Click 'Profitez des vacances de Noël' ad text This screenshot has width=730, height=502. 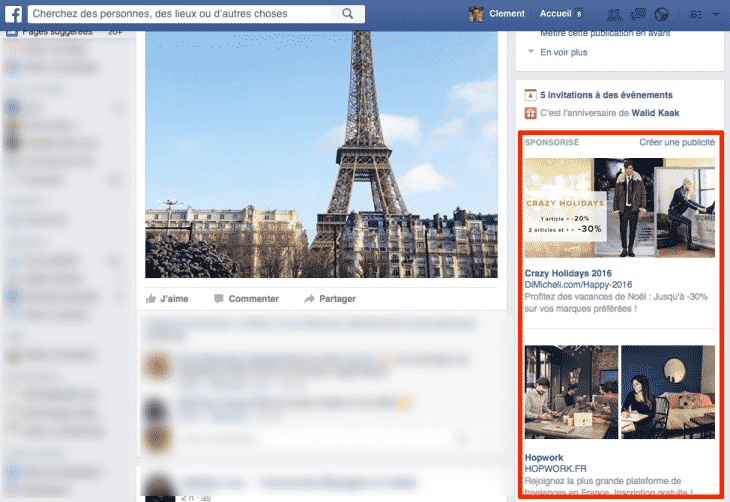pos(616,303)
